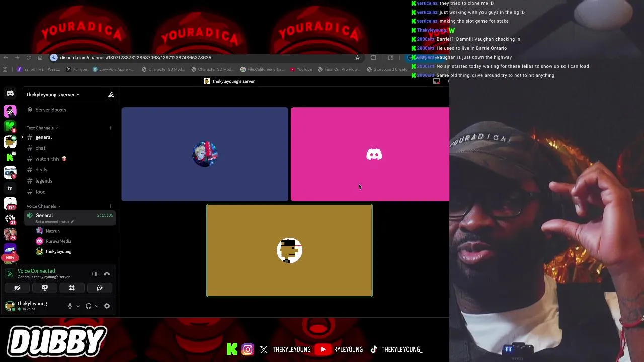This screenshot has height=362, width=644.
Task: Open voice connection signal icon
Action: click(x=10, y=274)
